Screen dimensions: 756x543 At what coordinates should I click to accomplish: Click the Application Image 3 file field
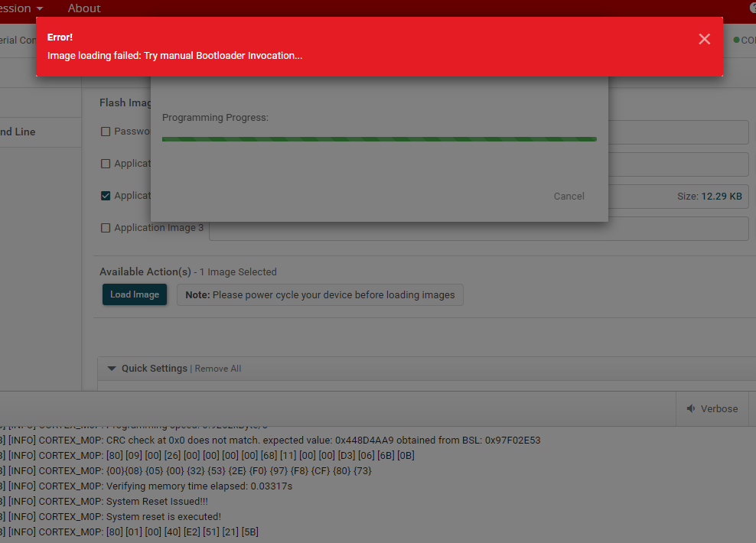tap(479, 229)
